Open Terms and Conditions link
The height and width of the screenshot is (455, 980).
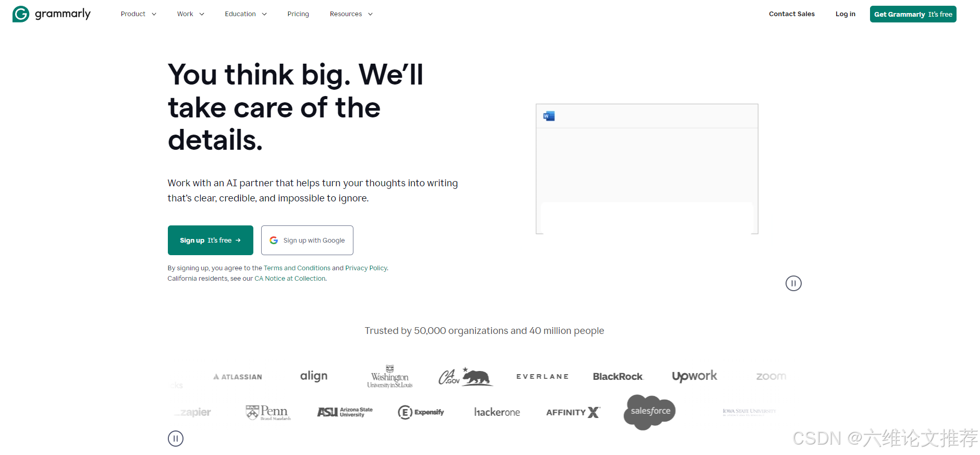297,268
